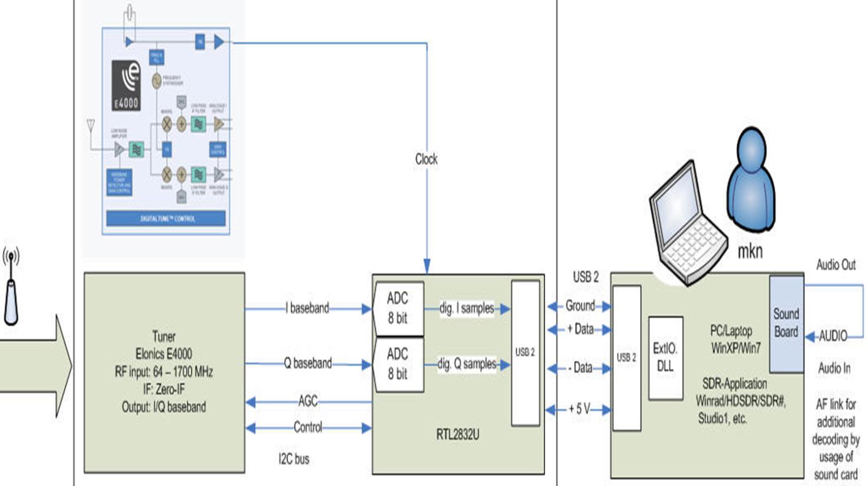The width and height of the screenshot is (868, 486).
Task: Click the Audio Out label
Action: point(836,265)
